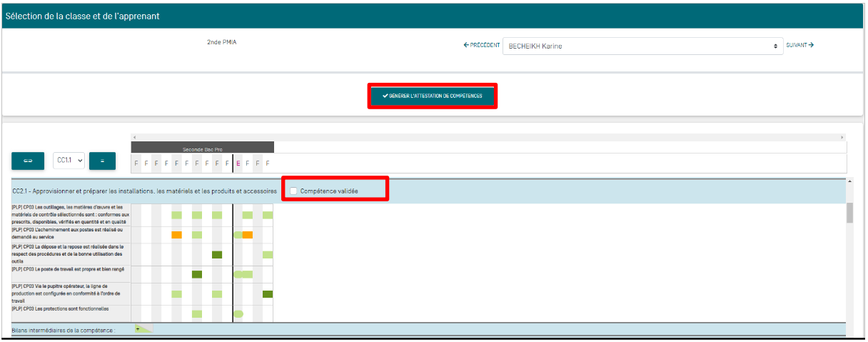The image size is (868, 342).
Task: Open the BECHEIKH Karine learner dropdown
Action: coord(642,46)
